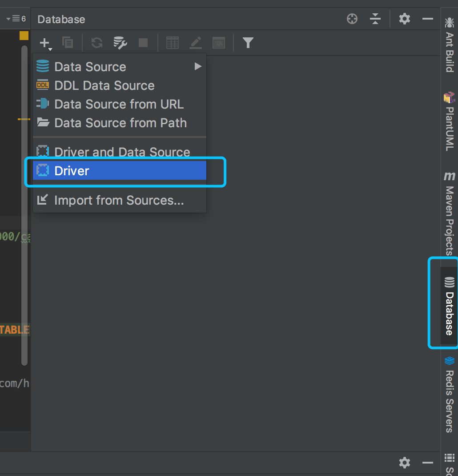Select the Driver menu item
The width and height of the screenshot is (458, 476).
(120, 170)
